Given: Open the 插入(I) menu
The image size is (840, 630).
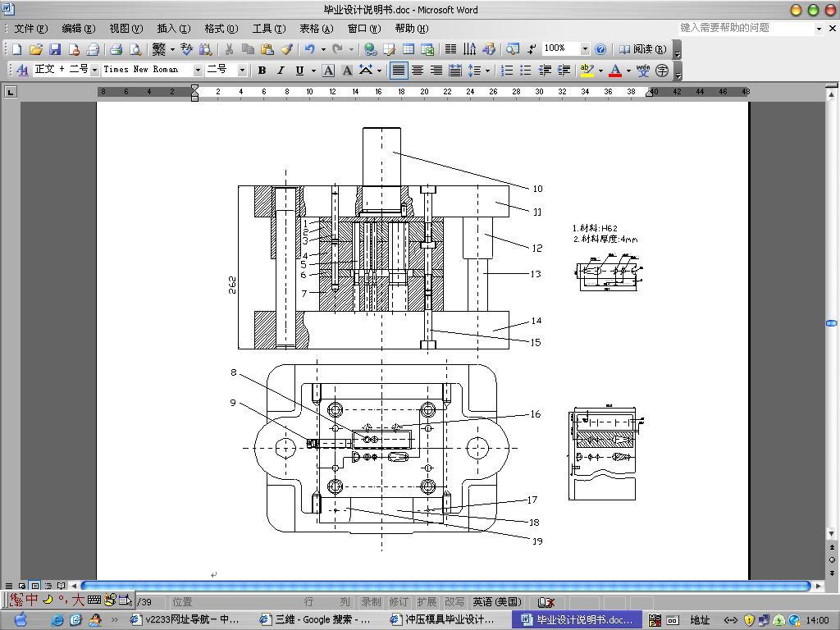Looking at the screenshot, I should tap(174, 29).
